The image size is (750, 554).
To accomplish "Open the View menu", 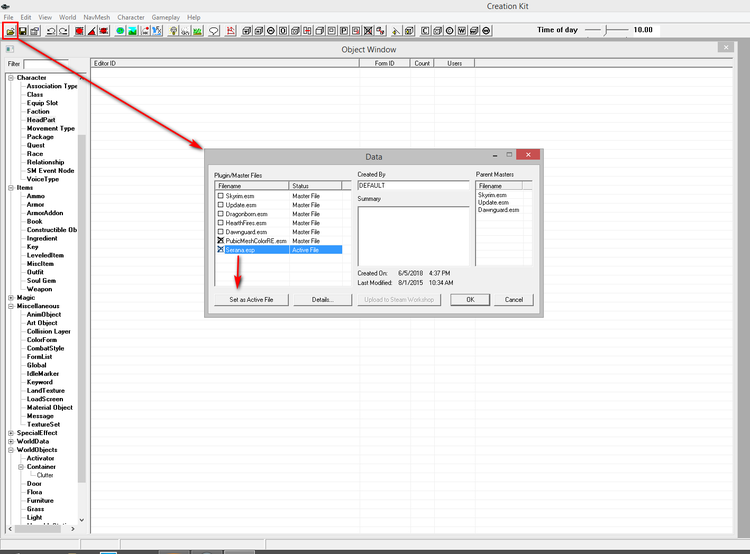I will click(45, 17).
